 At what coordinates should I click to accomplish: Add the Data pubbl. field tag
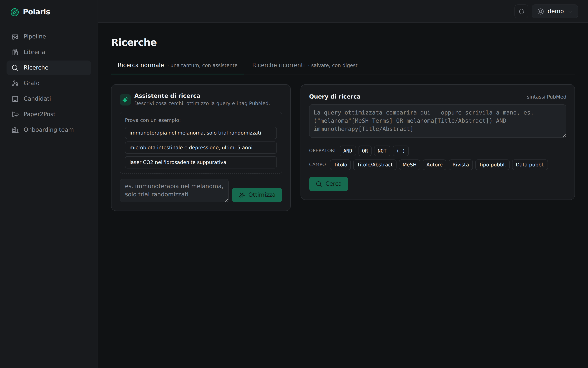click(530, 165)
